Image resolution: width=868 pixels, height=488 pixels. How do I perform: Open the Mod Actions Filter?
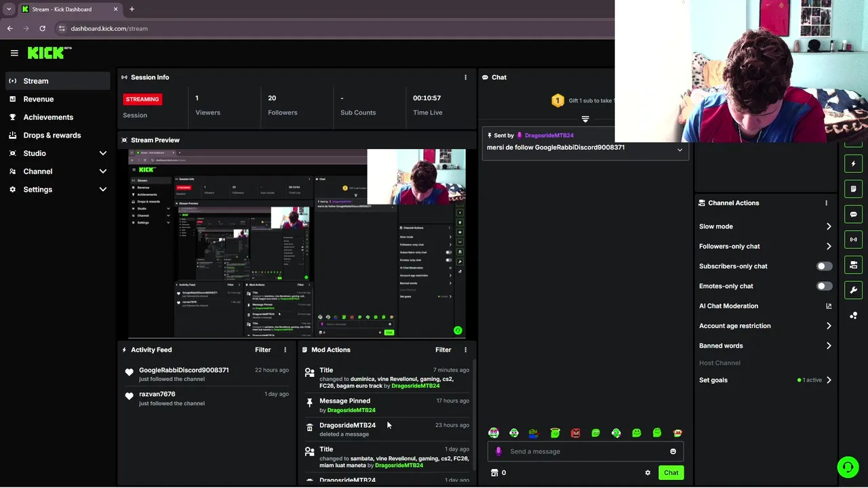443,350
